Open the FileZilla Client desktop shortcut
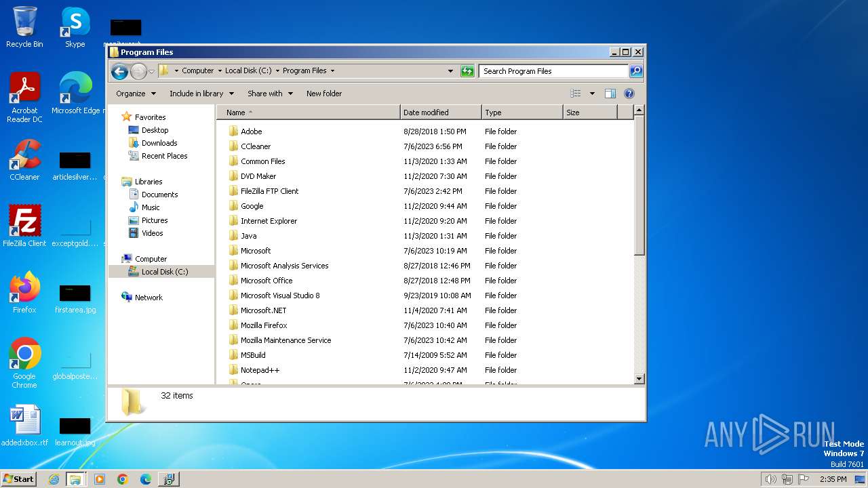868x488 pixels. [24, 226]
